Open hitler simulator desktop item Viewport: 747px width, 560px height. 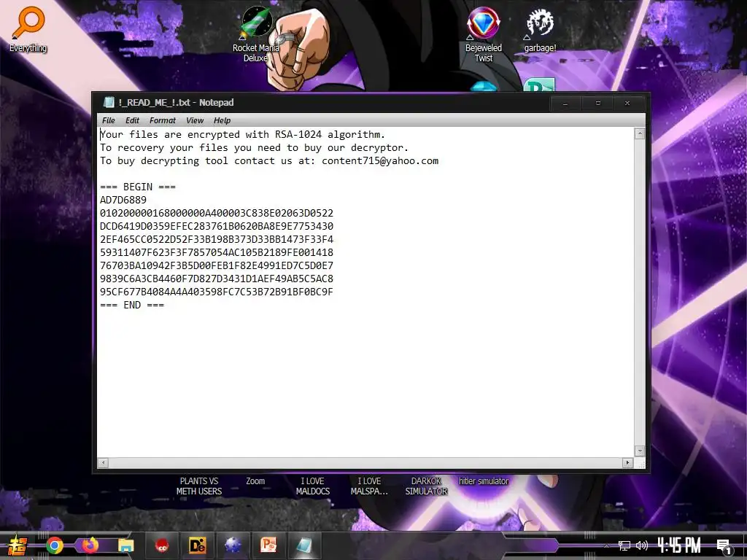(x=484, y=481)
